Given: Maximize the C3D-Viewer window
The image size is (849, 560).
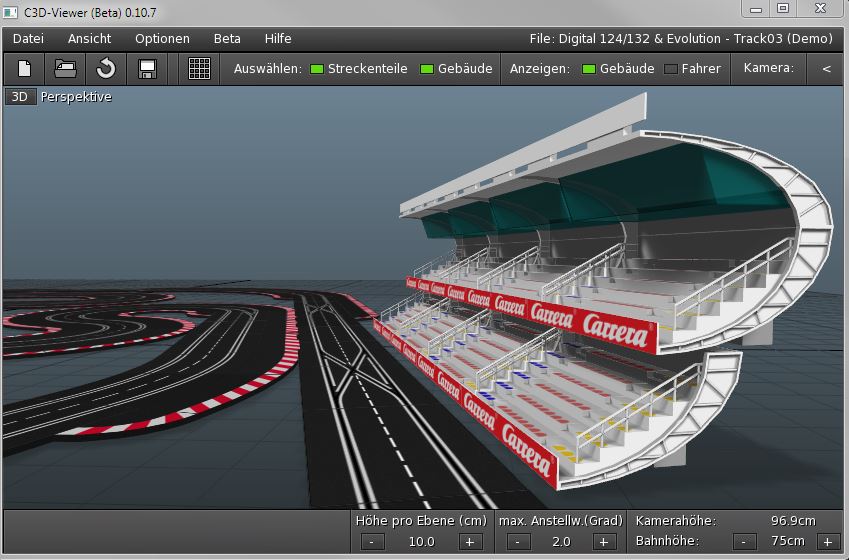Looking at the screenshot, I should [783, 8].
